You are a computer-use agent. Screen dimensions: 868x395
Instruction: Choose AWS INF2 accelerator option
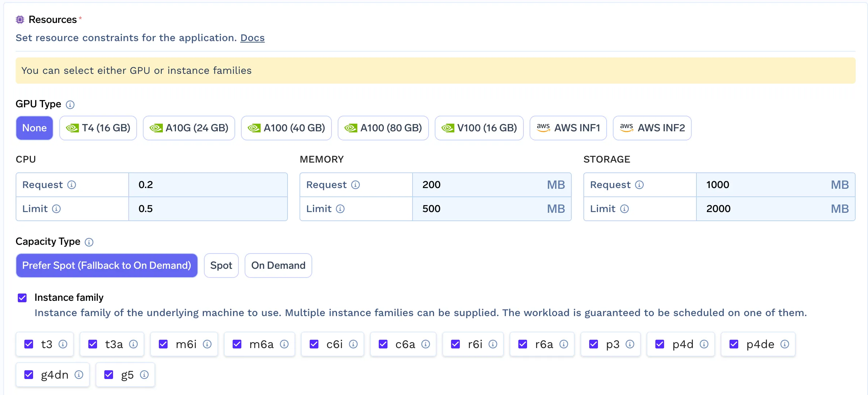652,128
